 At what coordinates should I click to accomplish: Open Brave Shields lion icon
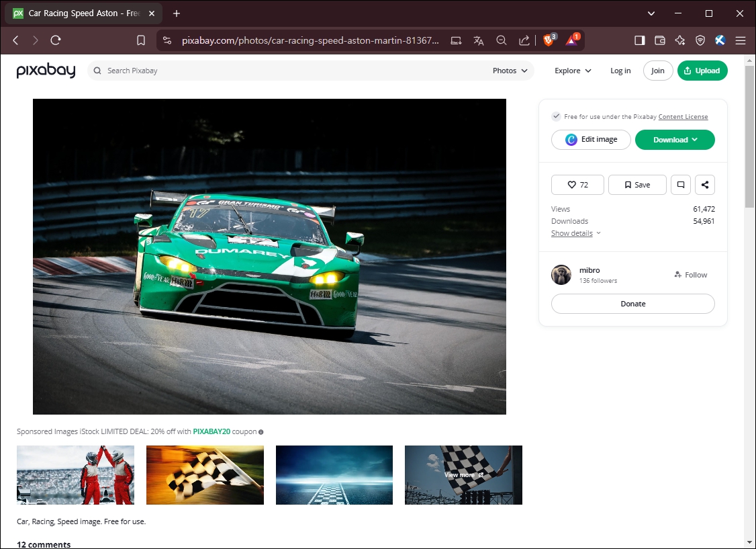[x=549, y=40]
